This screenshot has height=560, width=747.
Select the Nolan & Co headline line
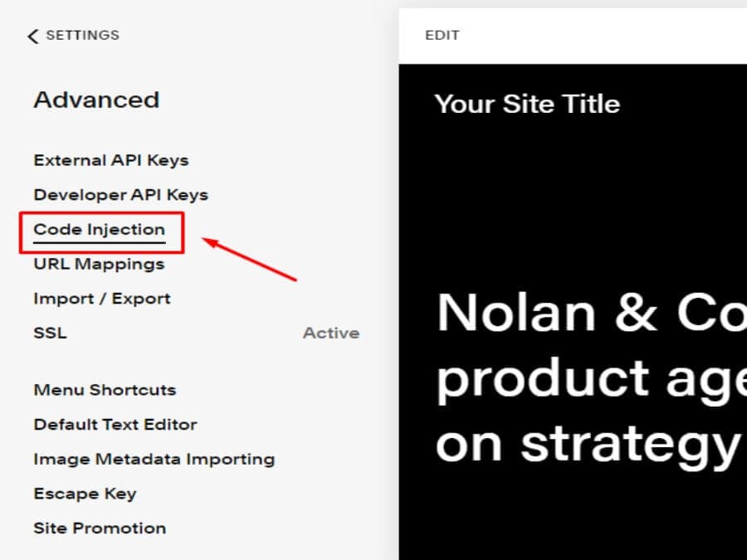point(591,314)
